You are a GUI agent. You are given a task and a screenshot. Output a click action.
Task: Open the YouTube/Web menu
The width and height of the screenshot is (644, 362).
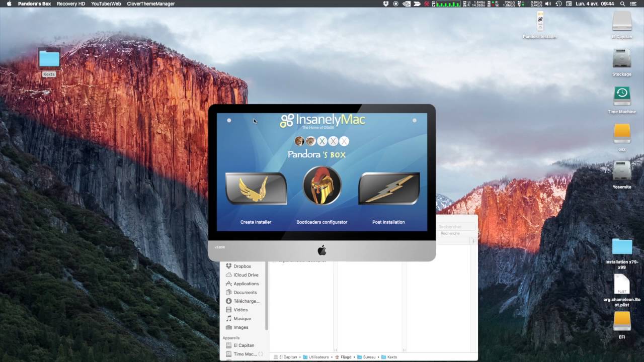106,4
